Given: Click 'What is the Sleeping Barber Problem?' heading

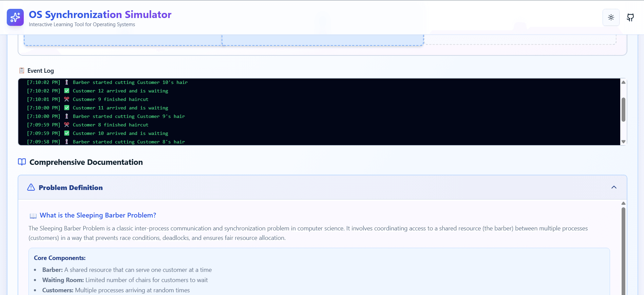Looking at the screenshot, I should [x=98, y=215].
